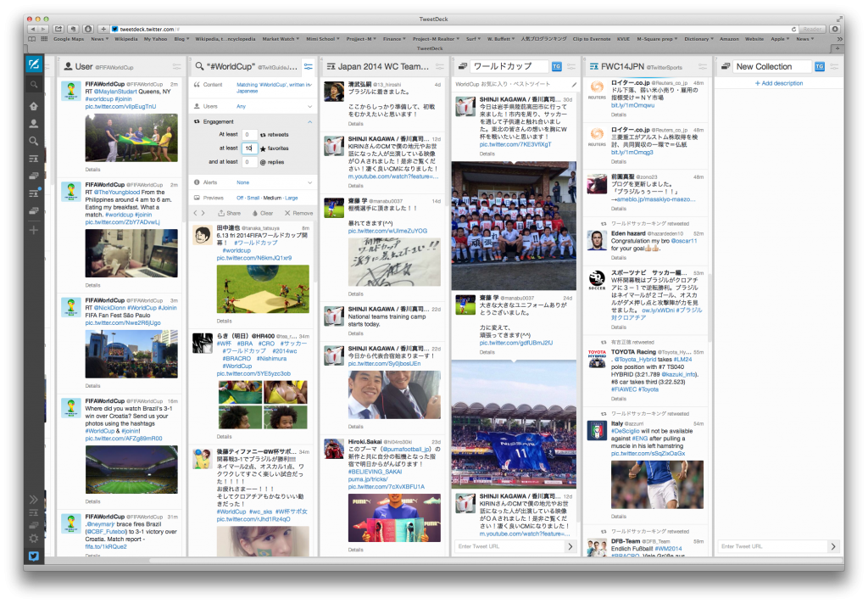Image resolution: width=868 pixels, height=604 pixels.
Task: Expand the sidebar with double-chevron icon
Action: pyautogui.click(x=34, y=499)
